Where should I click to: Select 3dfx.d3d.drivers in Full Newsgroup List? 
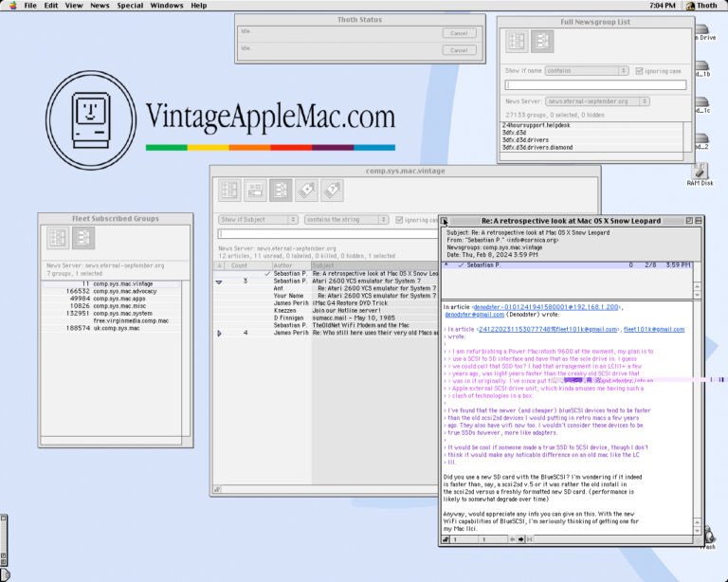tap(591, 140)
